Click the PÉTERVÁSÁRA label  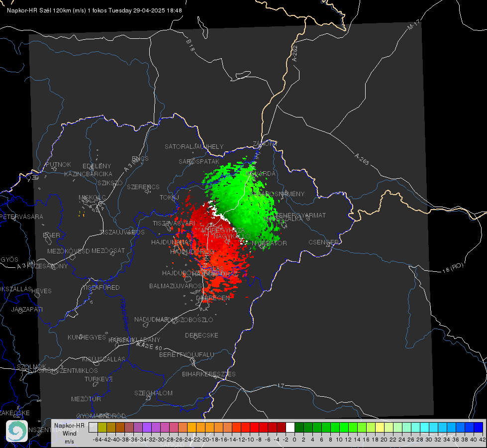[21, 217]
